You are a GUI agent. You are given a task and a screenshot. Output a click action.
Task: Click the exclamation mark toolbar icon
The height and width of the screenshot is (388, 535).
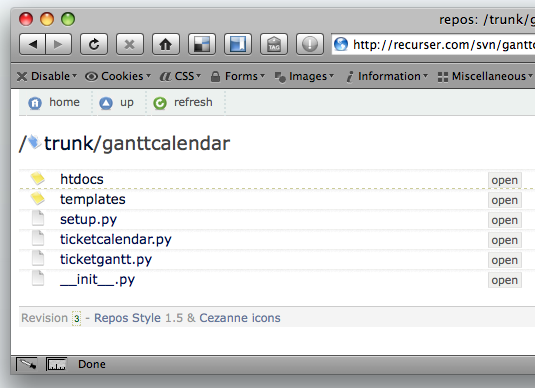[310, 44]
